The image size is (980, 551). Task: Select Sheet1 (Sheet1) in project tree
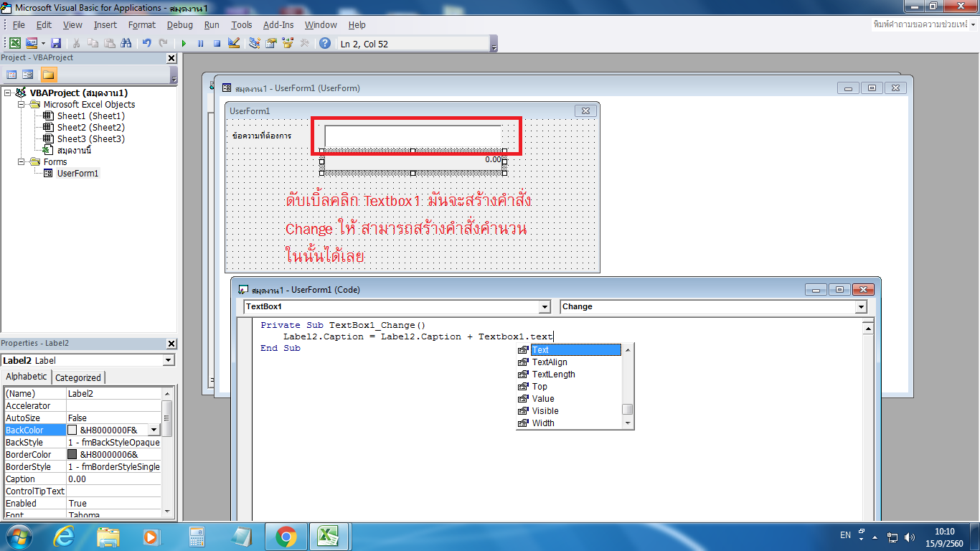90,116
